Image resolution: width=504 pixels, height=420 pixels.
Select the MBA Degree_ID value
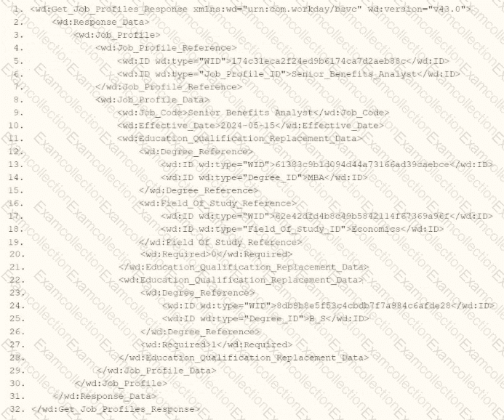316,177
